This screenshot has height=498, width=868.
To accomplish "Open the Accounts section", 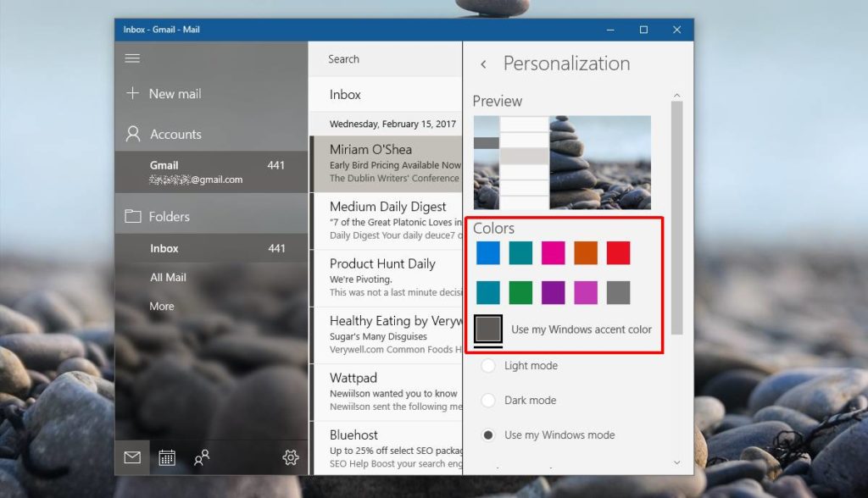I will 175,133.
